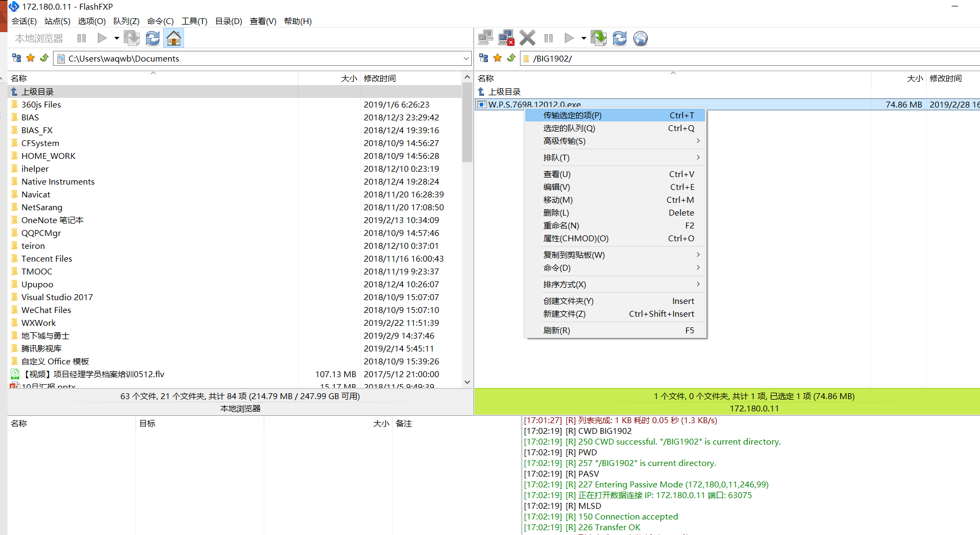
Task: Click the remote transfer queue icon
Action: pos(599,38)
